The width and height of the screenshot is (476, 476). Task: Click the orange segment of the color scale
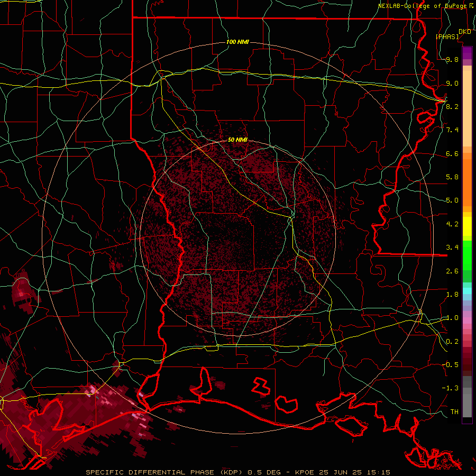[x=467, y=182]
